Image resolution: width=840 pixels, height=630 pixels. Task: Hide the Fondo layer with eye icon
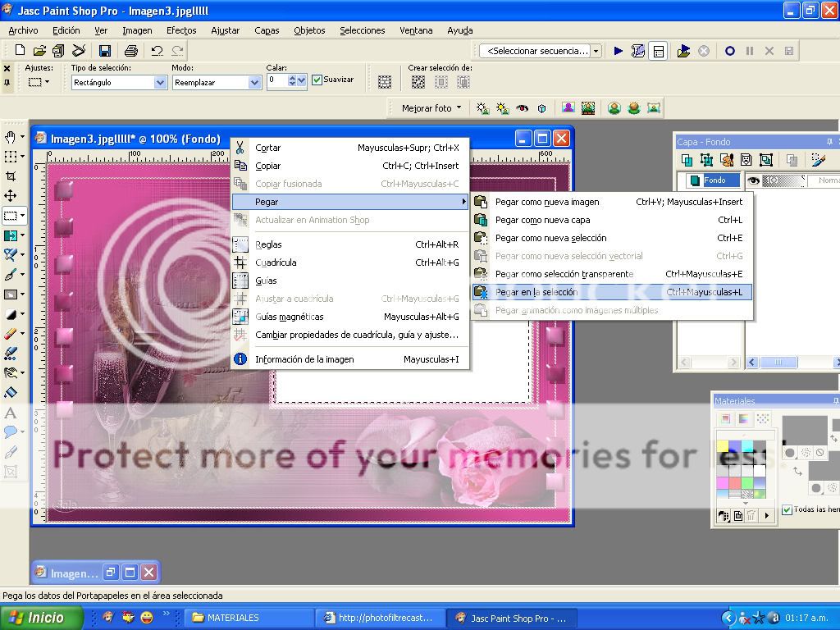753,180
